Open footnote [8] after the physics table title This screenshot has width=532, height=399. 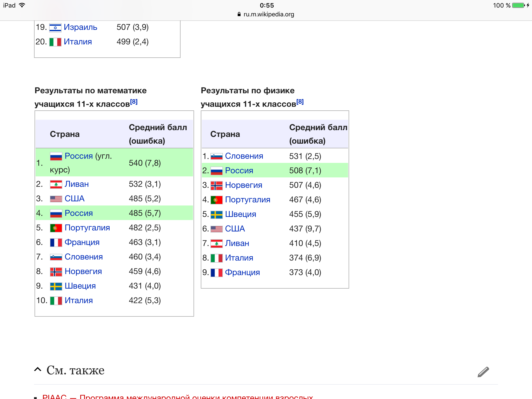pos(300,102)
